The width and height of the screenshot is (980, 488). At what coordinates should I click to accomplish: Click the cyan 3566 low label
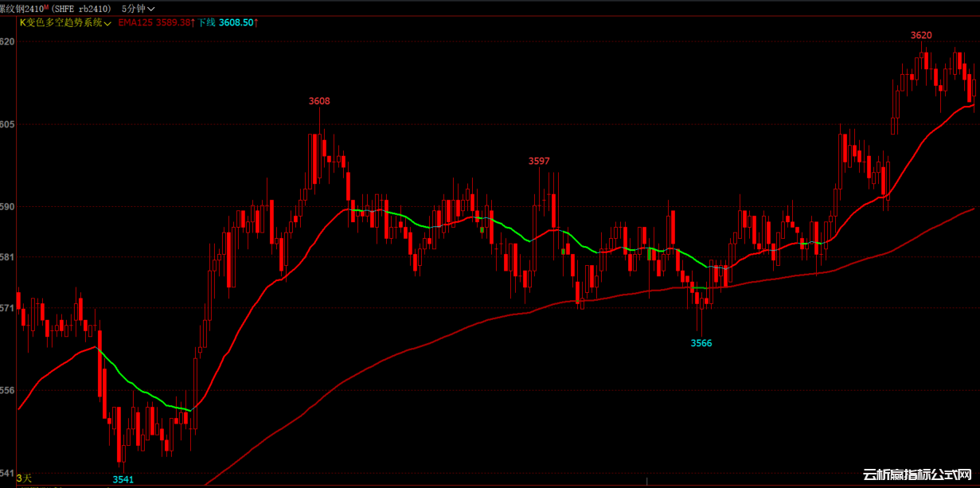pos(701,343)
